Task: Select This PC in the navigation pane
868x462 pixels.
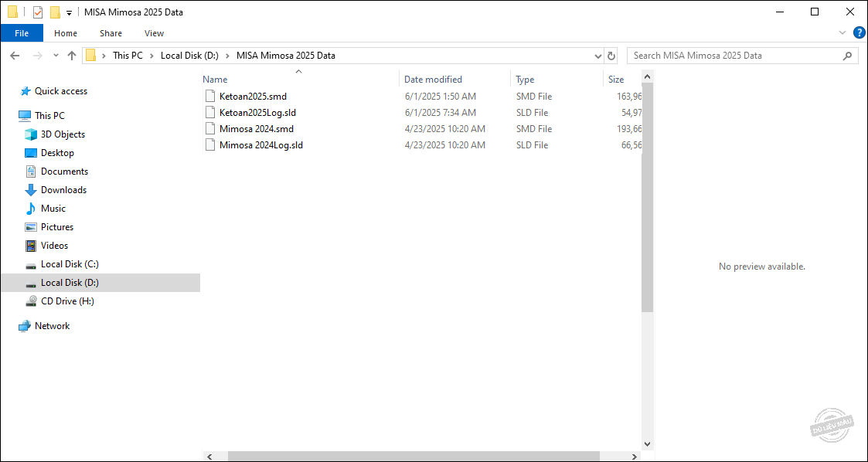Action: click(x=49, y=116)
